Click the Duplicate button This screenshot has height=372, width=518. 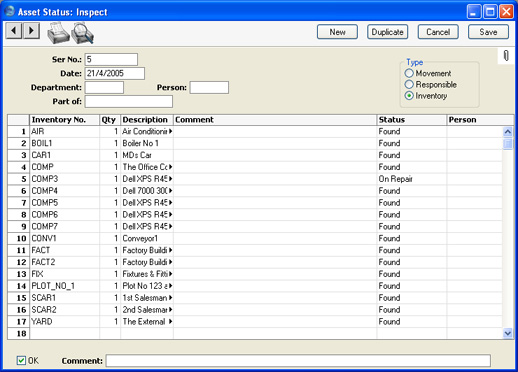387,32
